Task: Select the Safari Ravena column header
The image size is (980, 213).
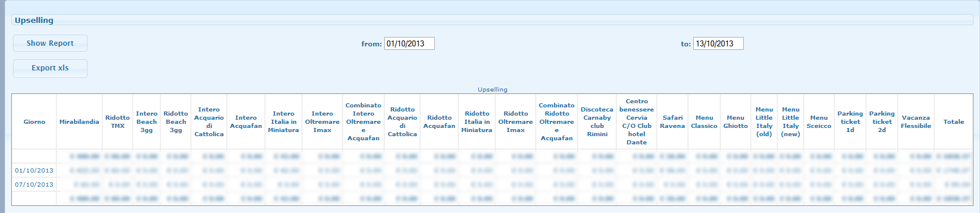Action: pyautogui.click(x=672, y=121)
